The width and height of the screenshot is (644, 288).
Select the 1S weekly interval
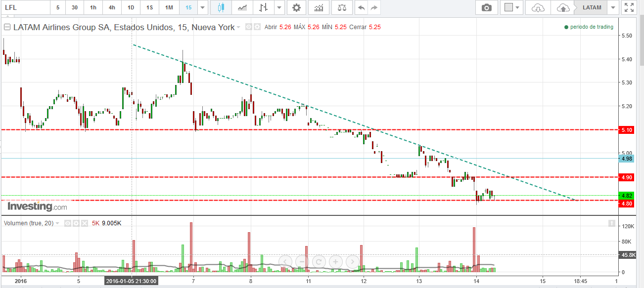pyautogui.click(x=149, y=7)
